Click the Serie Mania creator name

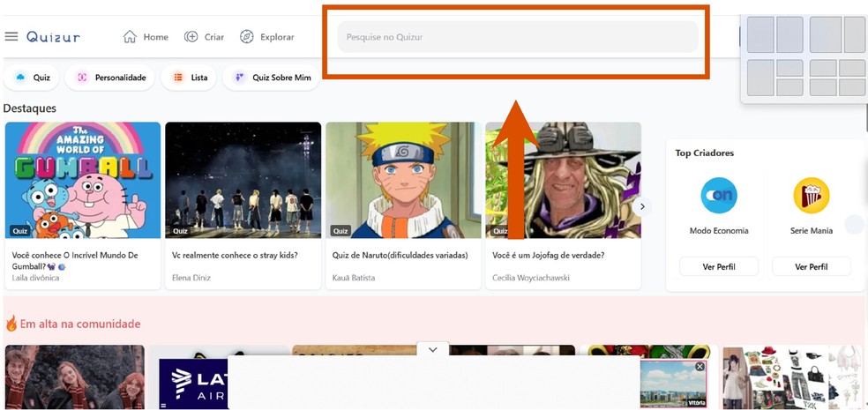pyautogui.click(x=812, y=231)
